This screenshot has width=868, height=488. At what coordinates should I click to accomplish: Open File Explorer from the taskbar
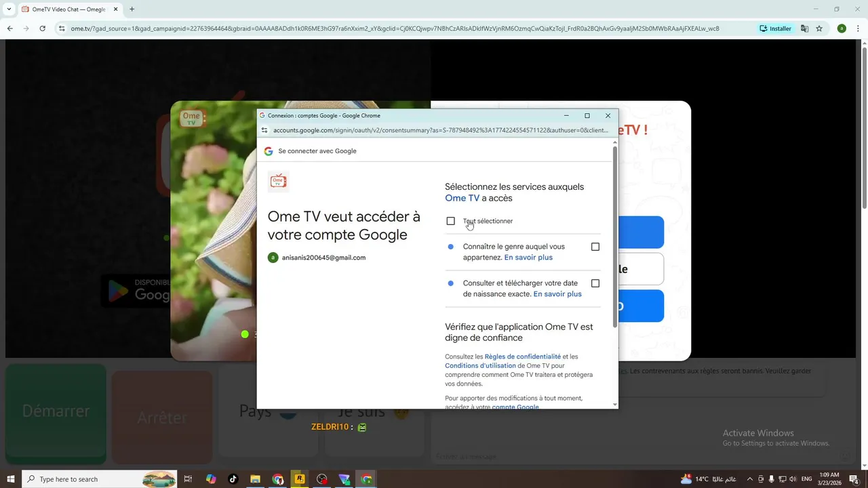click(256, 479)
